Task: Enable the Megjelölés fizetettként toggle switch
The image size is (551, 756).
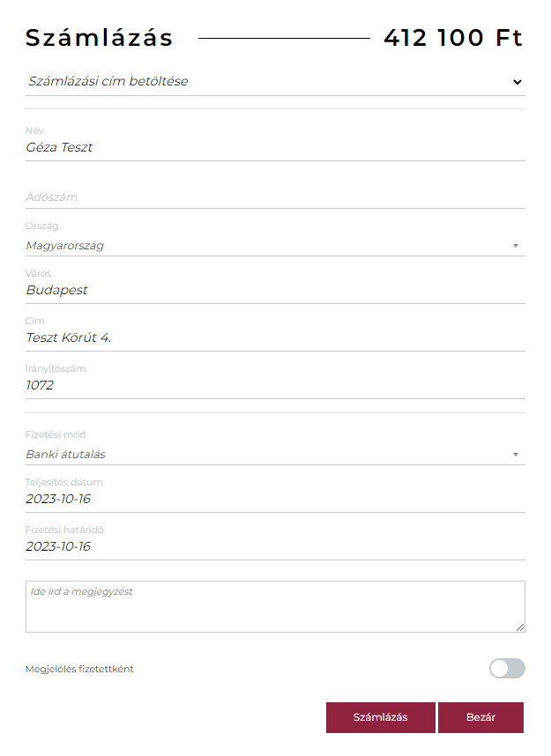Action: [x=507, y=669]
